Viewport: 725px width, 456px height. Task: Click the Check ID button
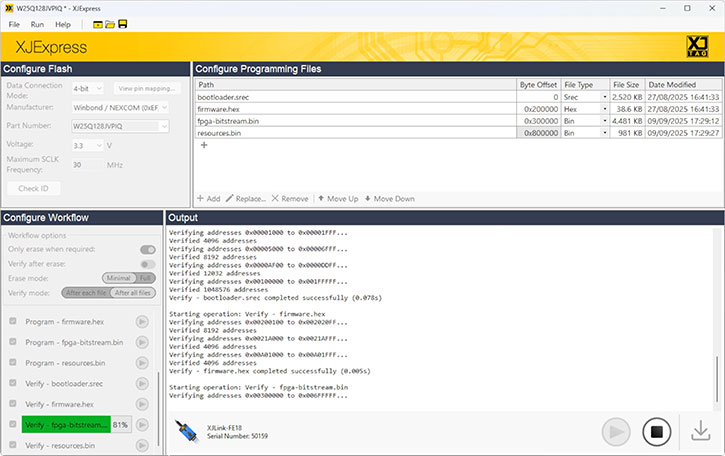(33, 188)
